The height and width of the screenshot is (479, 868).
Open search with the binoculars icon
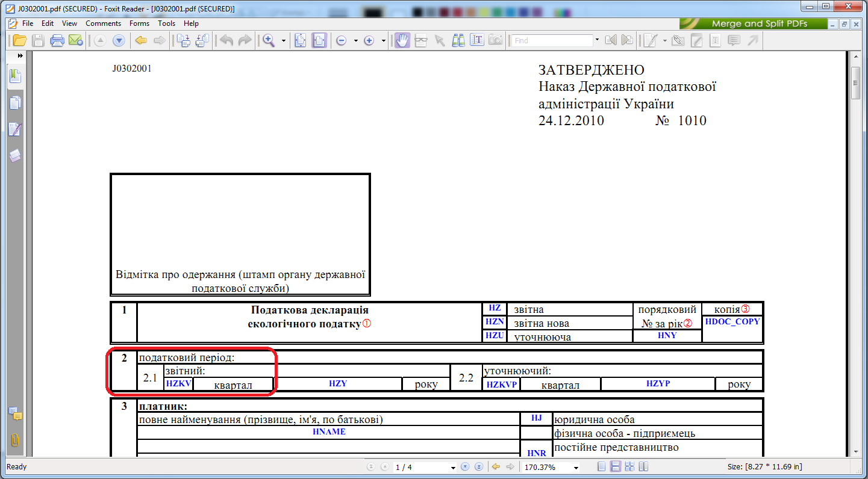[458, 40]
